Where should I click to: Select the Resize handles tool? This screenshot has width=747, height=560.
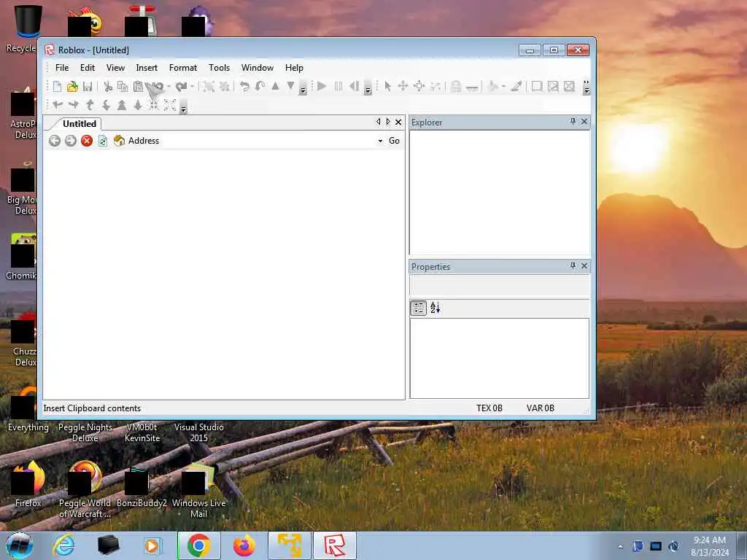(419, 86)
